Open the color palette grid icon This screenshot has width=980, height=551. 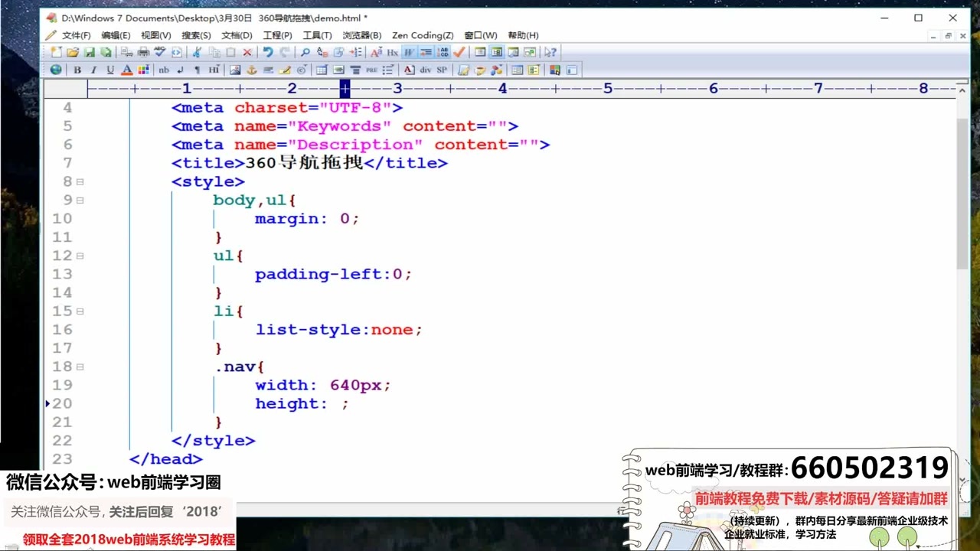143,70
